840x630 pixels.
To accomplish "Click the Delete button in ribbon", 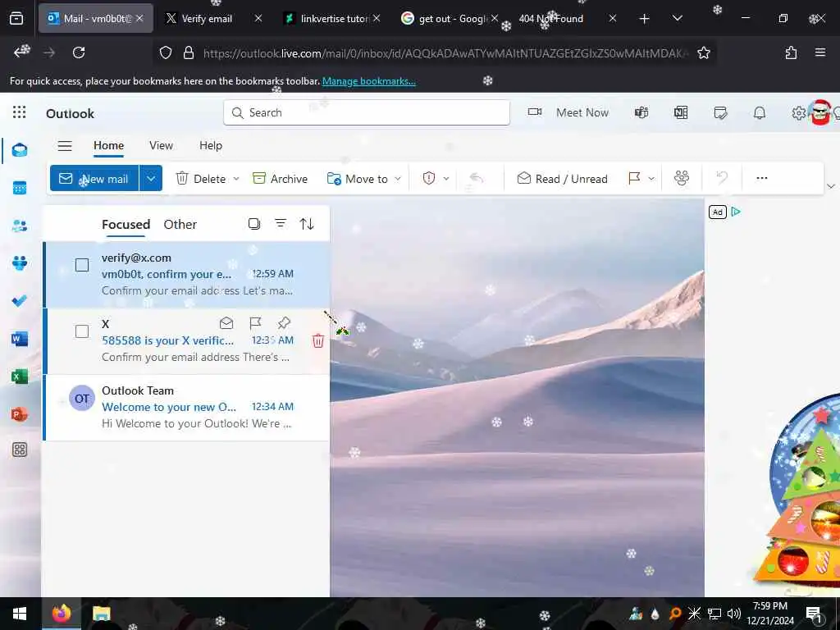I will (x=201, y=178).
